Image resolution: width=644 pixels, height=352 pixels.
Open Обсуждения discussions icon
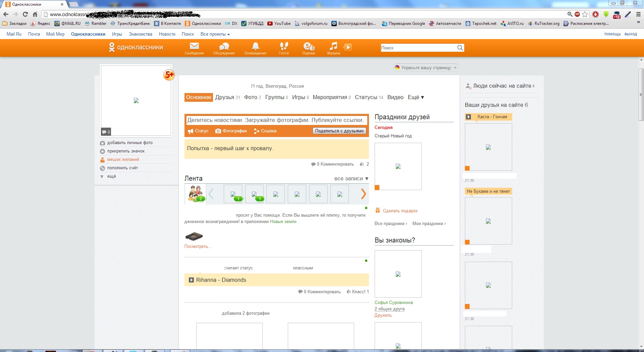(x=224, y=46)
